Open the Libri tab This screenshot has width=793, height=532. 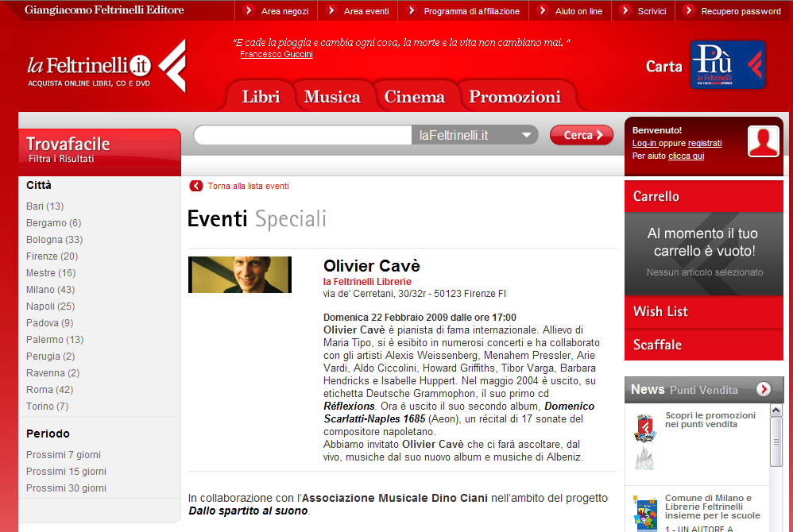[x=261, y=97]
